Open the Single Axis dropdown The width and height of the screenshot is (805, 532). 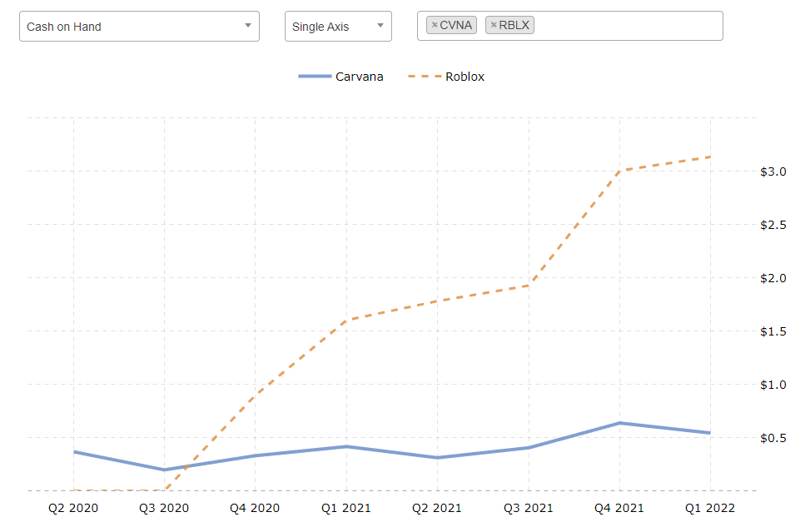point(338,26)
